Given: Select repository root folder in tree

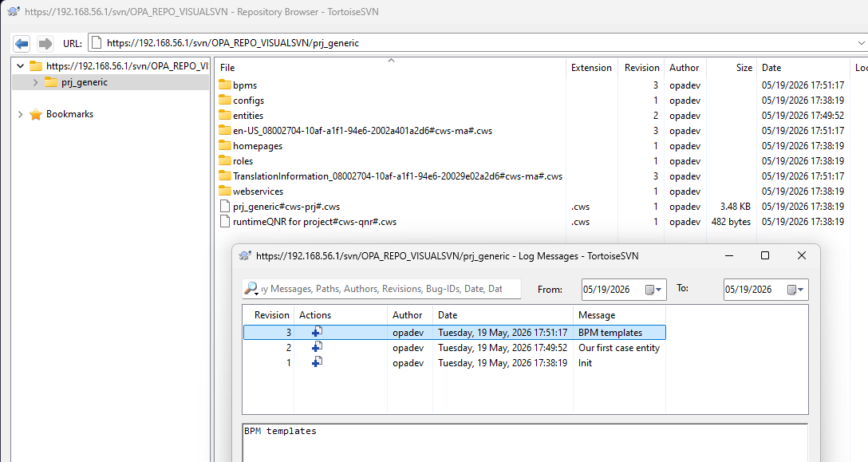Looking at the screenshot, I should click(127, 66).
